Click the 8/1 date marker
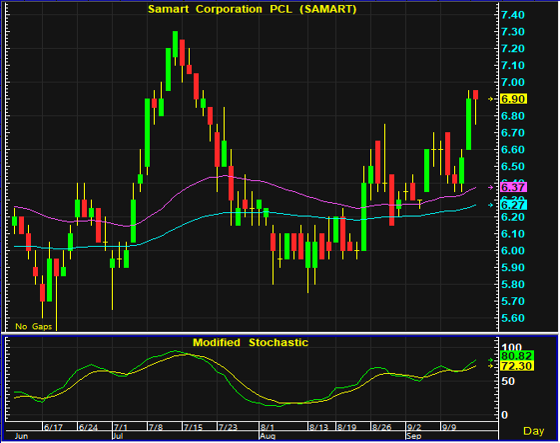Image resolution: width=560 pixels, height=443 pixels. pyautogui.click(x=268, y=427)
